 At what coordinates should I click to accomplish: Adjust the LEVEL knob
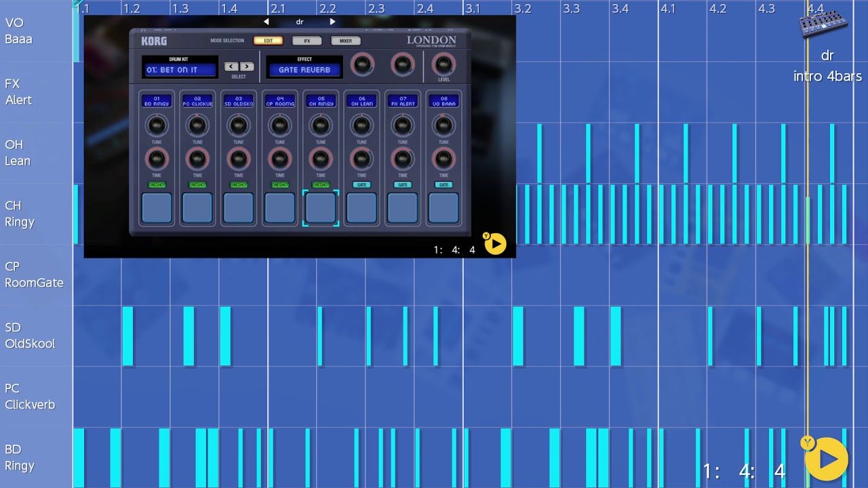(443, 64)
